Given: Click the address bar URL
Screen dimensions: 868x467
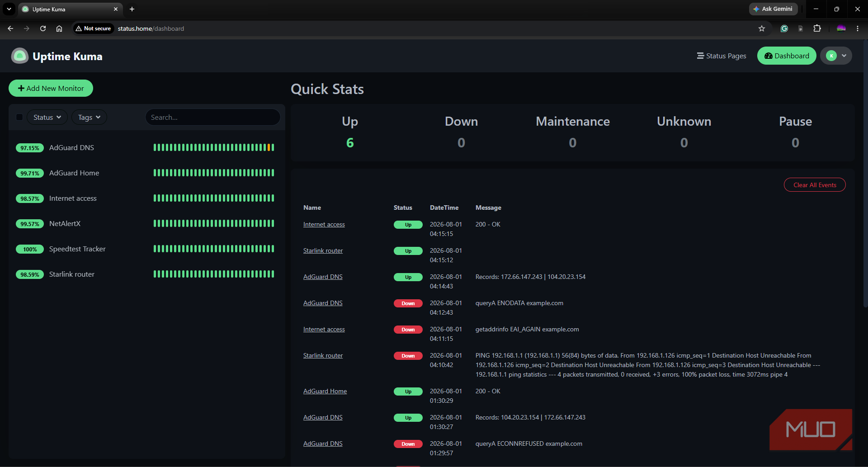Looking at the screenshot, I should point(151,28).
